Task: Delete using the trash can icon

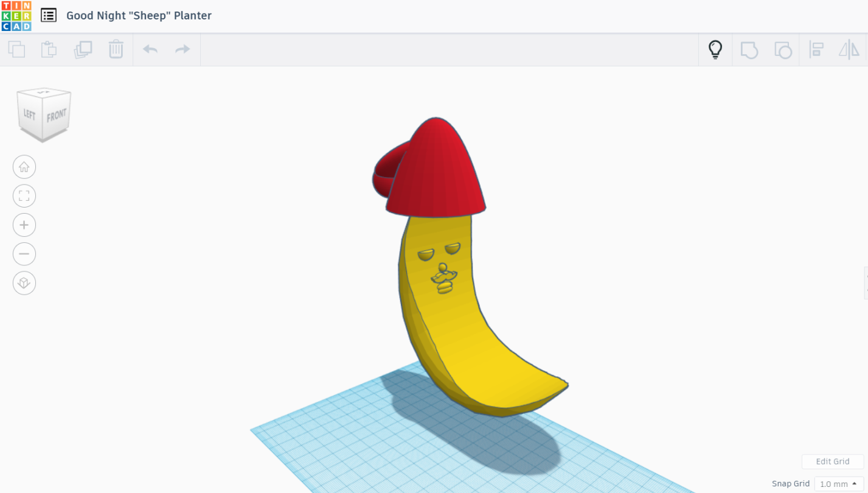Action: [x=116, y=49]
